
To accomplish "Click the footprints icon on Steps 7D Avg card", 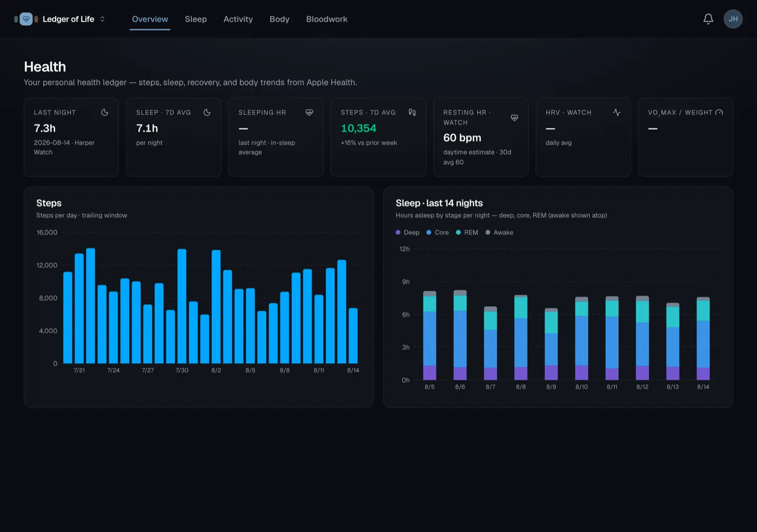I will click(x=412, y=112).
